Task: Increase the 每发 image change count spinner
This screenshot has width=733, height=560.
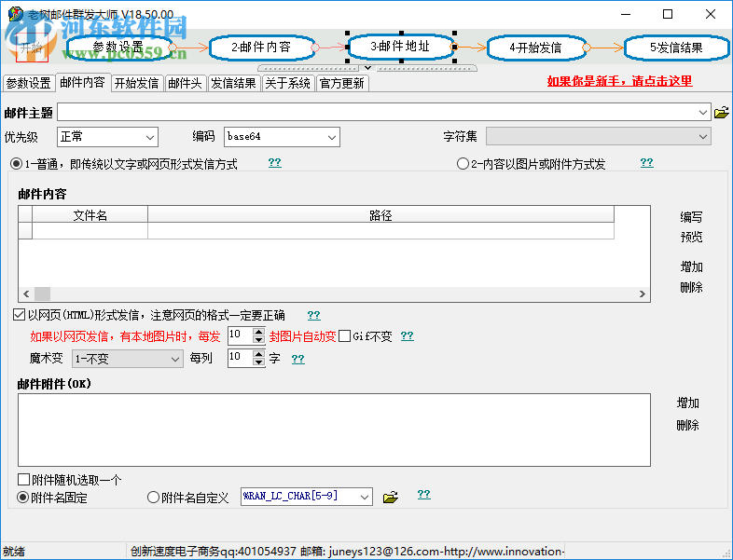Action: pos(258,332)
